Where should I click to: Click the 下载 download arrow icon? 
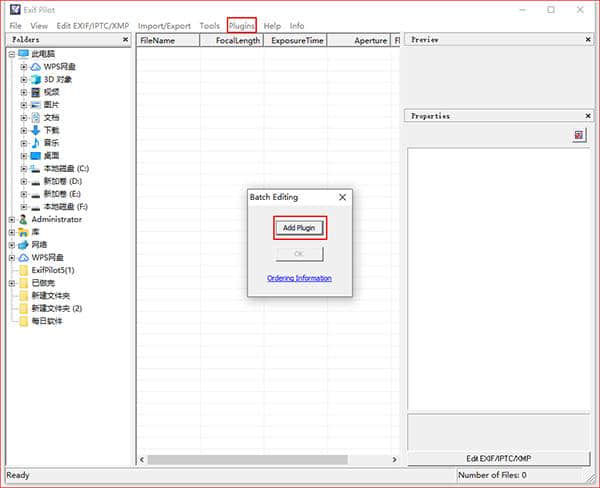point(36,130)
